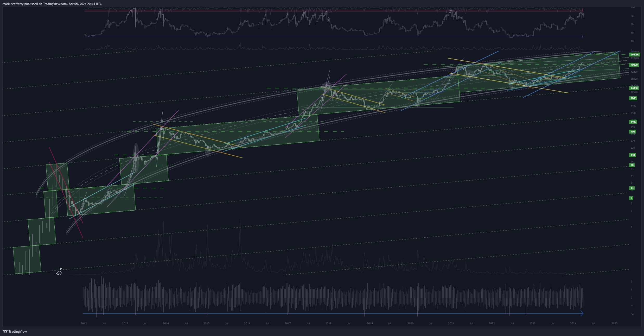Click the 10500 price axis value
The image size is (644, 336).
coord(634,92)
